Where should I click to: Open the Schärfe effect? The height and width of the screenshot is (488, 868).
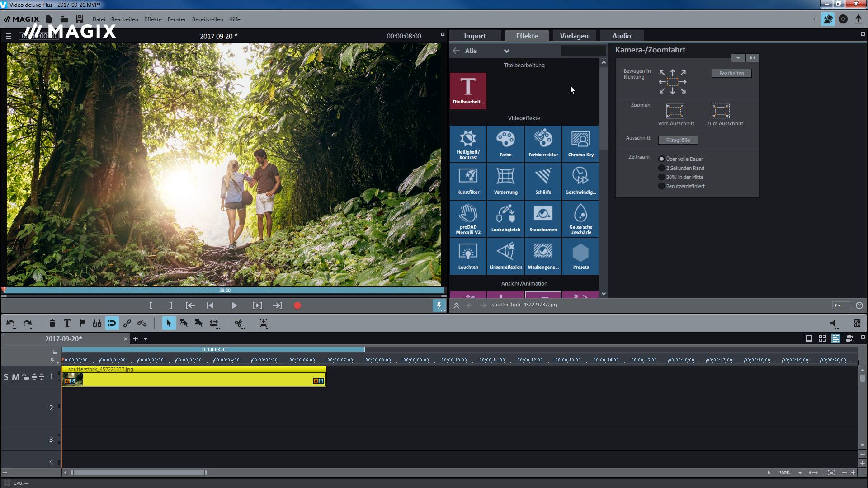tap(543, 181)
